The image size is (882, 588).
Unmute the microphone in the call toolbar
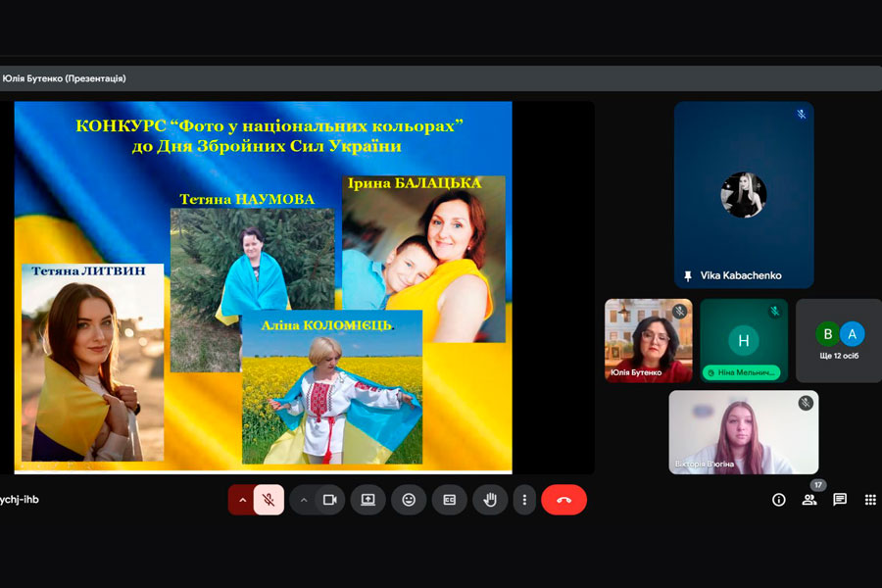(x=269, y=500)
